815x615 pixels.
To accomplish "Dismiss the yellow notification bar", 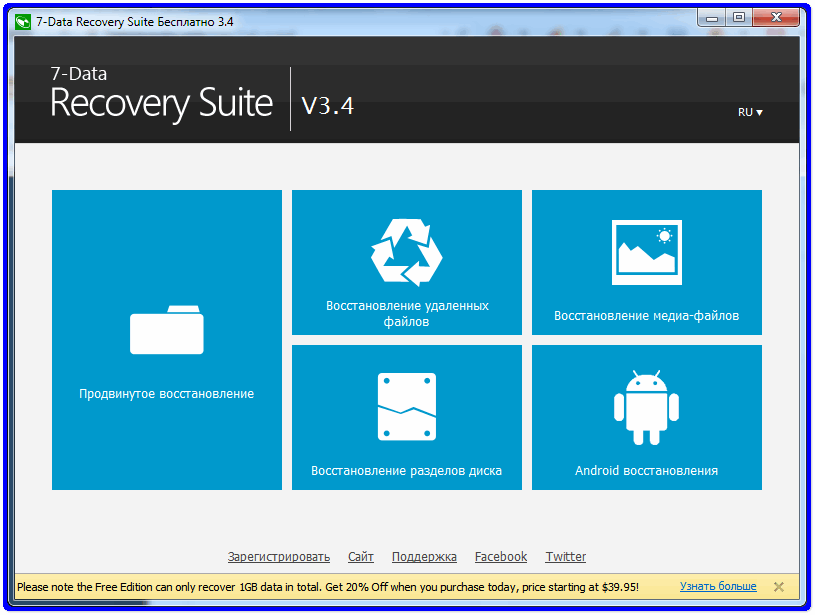I will click(779, 587).
